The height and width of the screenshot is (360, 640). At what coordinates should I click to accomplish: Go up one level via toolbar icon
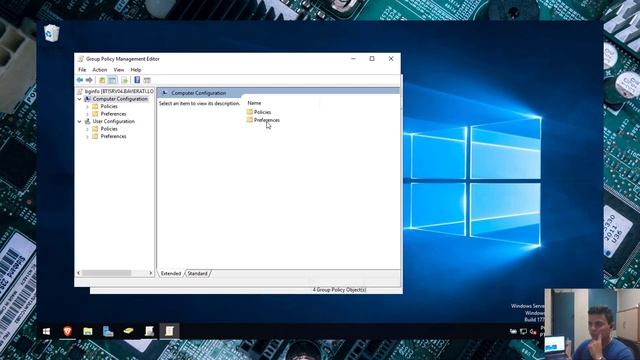pos(102,80)
